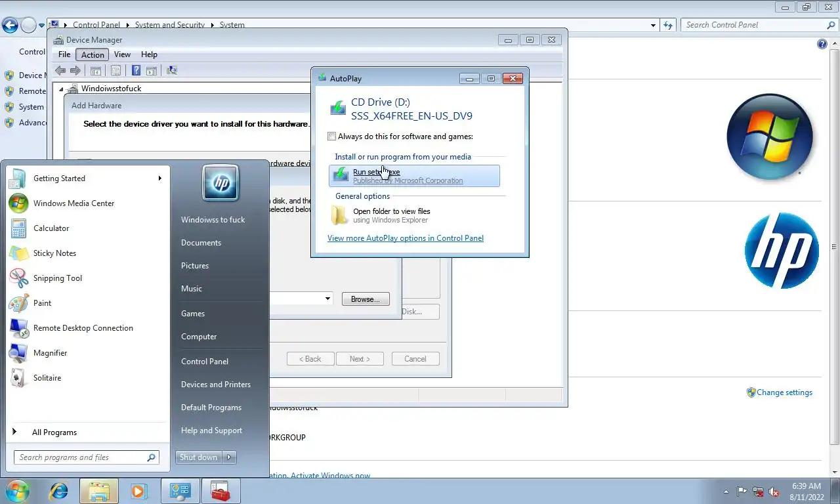Open Music from Start menu
Screen dimensions: 840x504
[192, 289]
